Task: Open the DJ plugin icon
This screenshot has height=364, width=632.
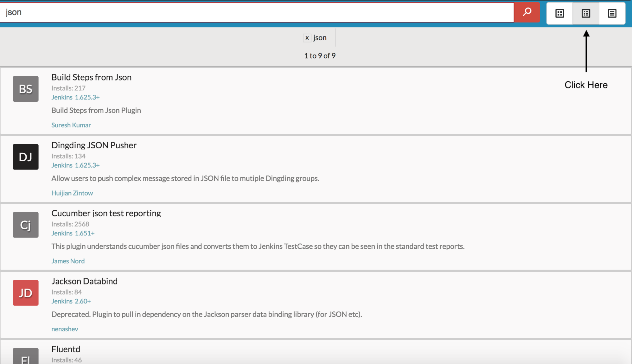Action: [26, 157]
